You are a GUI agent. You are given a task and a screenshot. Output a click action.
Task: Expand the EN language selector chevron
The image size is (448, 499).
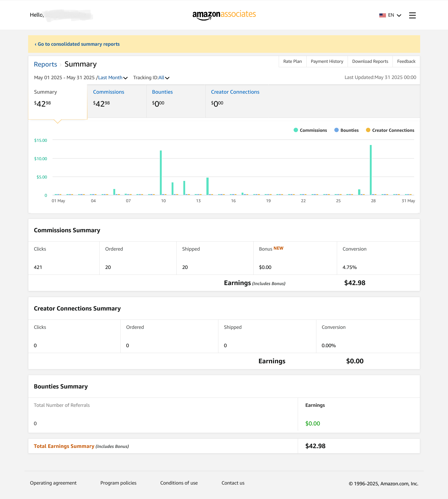coord(399,15)
